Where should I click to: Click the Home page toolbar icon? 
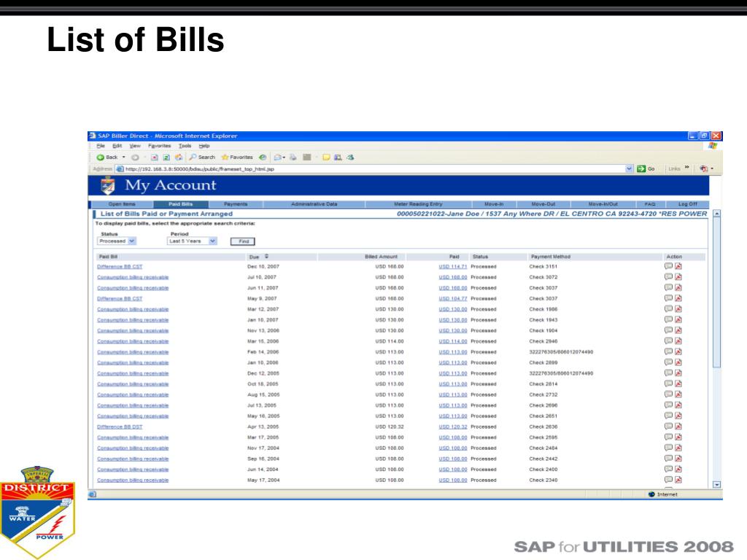click(x=179, y=157)
